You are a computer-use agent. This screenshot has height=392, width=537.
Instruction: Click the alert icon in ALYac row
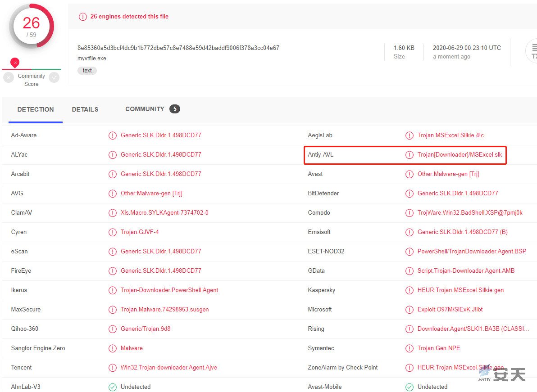(113, 155)
